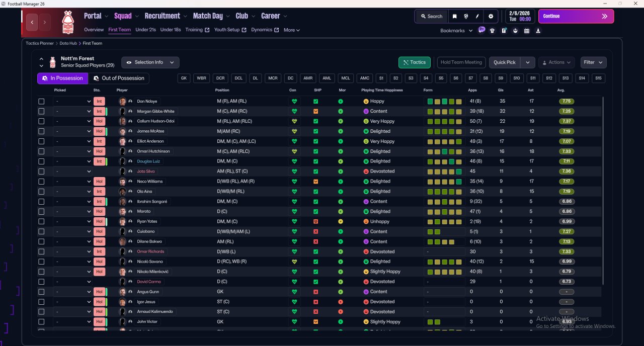Click the Hold Team Meeting button
The width and height of the screenshot is (644, 346).
461,62
